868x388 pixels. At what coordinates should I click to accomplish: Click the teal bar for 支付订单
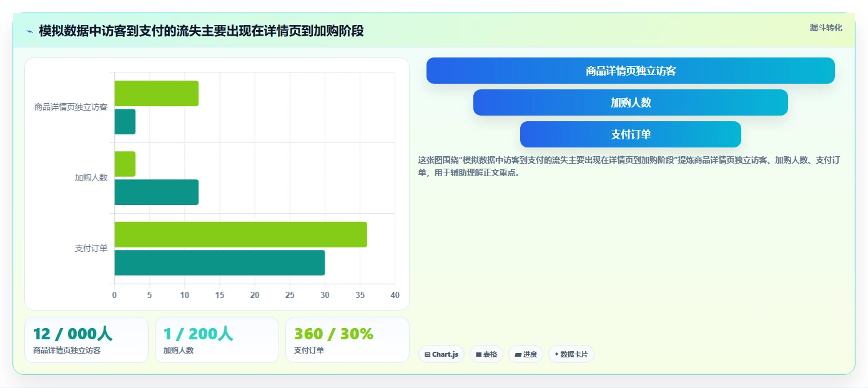[219, 262]
